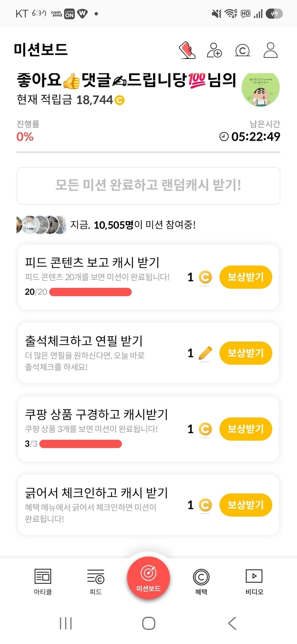Switch to the 아티클 tab
Viewport: 297px width, 644px height.
(43, 582)
